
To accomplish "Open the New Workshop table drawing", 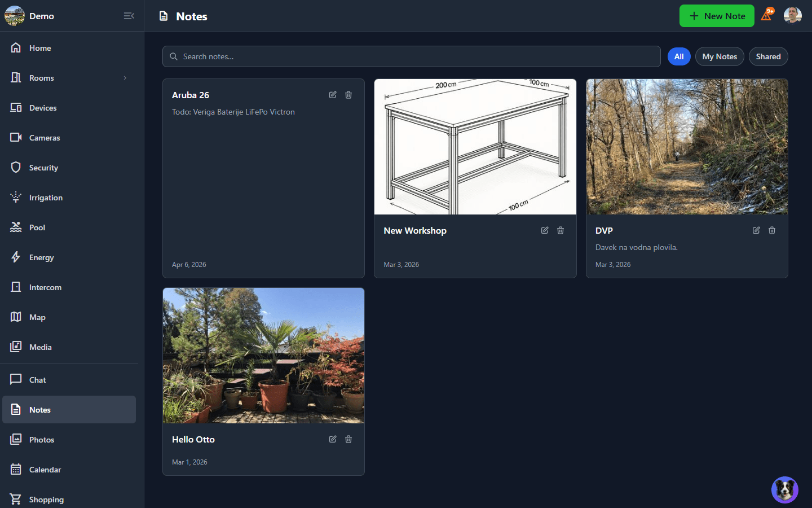I will click(475, 147).
